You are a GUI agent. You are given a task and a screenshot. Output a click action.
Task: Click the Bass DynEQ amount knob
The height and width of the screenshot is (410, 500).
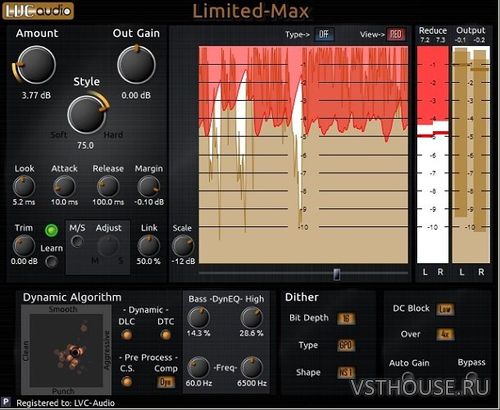coord(198,318)
